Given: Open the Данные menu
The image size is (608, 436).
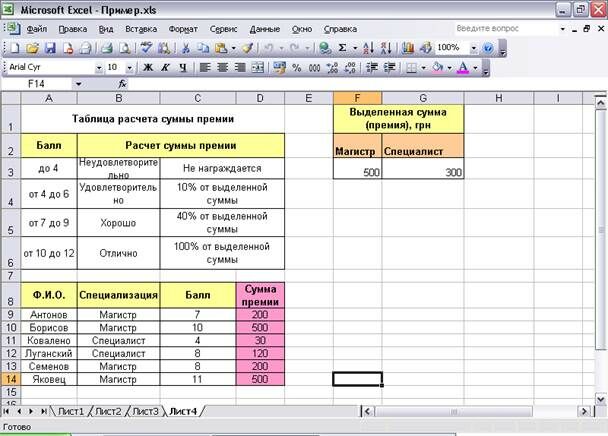Looking at the screenshot, I should pyautogui.click(x=265, y=29).
